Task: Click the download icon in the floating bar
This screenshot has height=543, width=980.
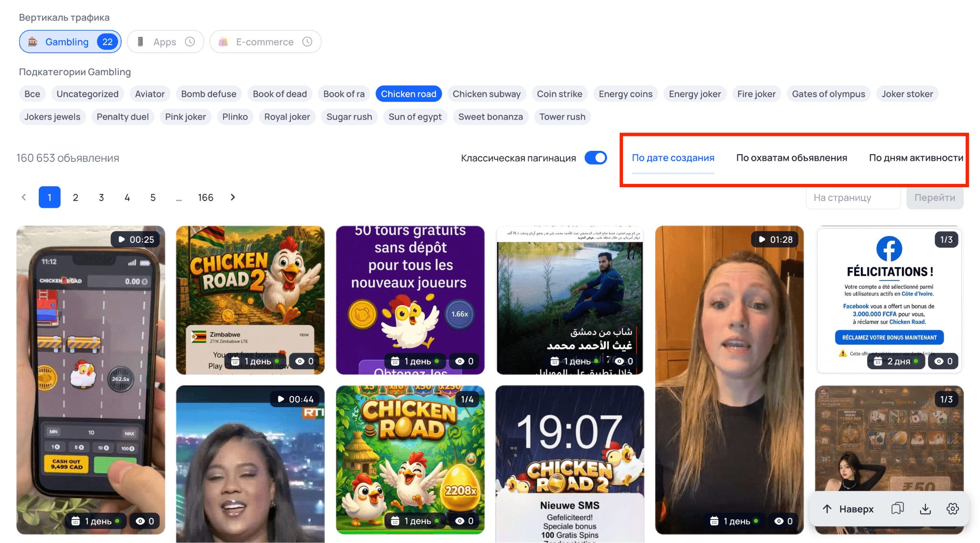Action: click(925, 509)
